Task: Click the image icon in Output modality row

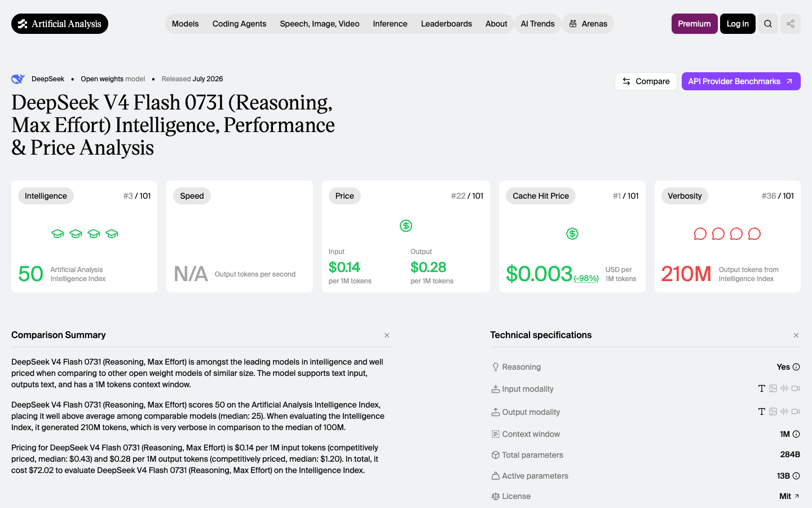Action: coord(773,411)
